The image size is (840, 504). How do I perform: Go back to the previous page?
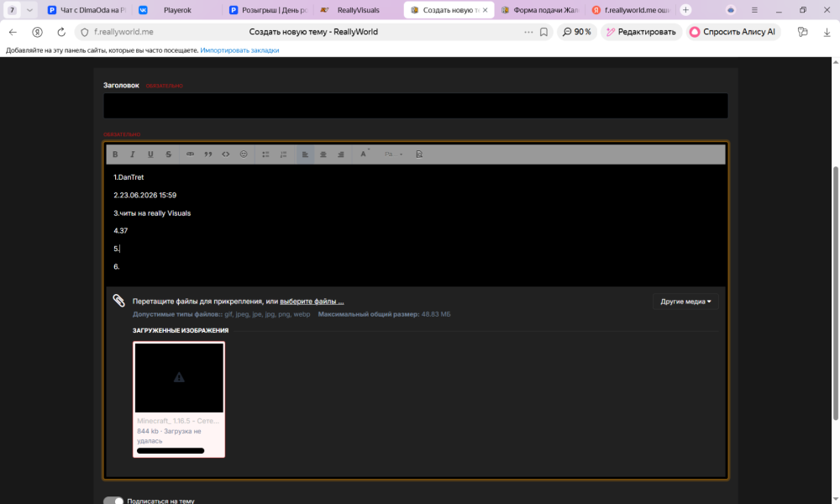[x=13, y=32]
